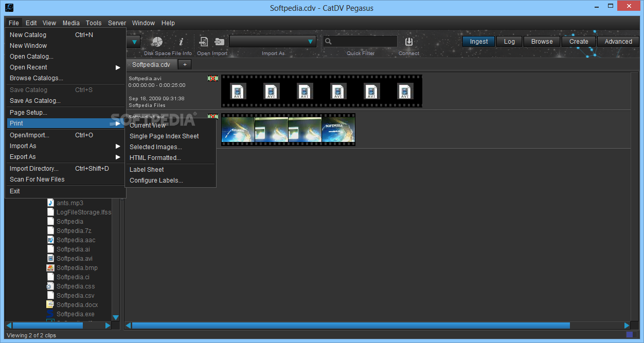Open the Server menu
644x343 pixels.
click(117, 23)
